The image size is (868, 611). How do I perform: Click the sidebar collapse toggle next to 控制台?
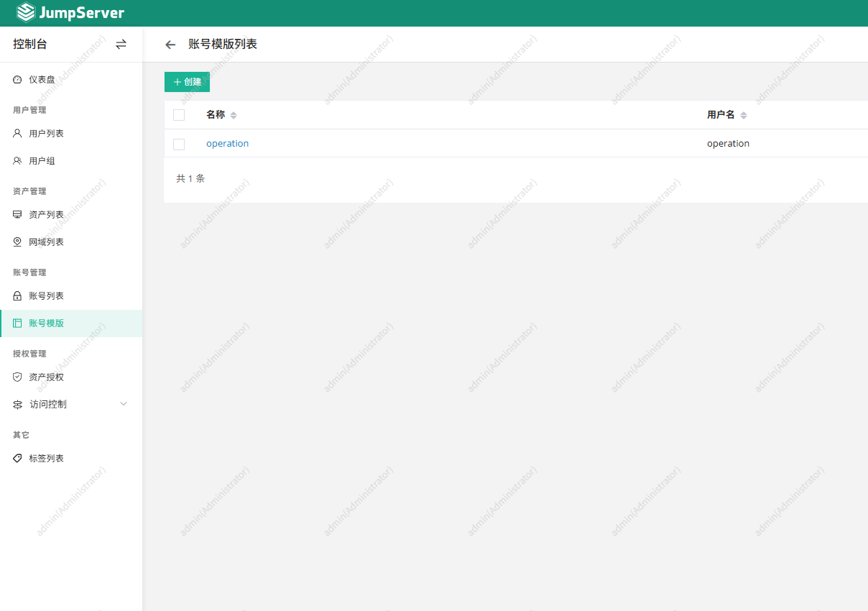pyautogui.click(x=121, y=44)
